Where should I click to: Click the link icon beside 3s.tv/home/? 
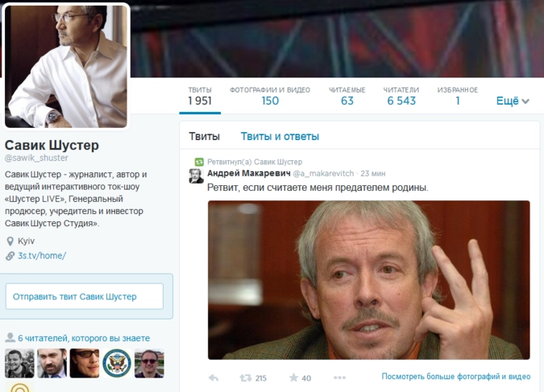(10, 256)
